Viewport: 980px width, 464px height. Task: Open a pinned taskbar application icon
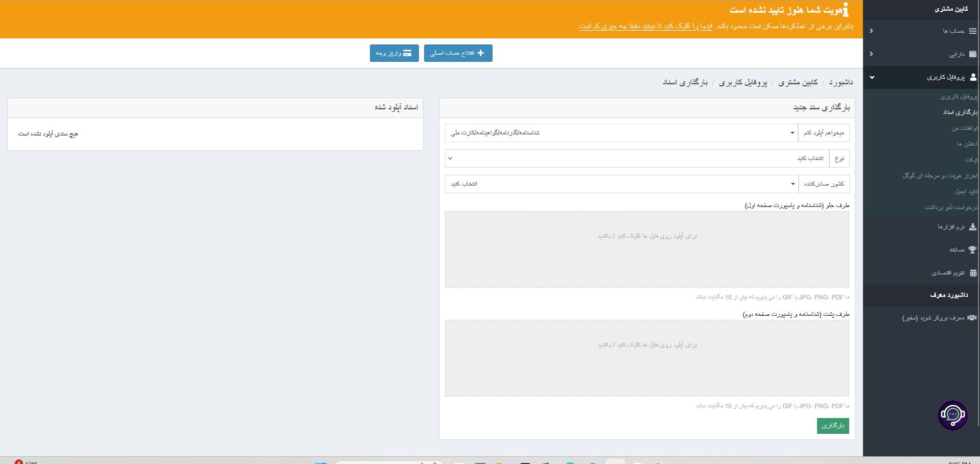(x=524, y=461)
